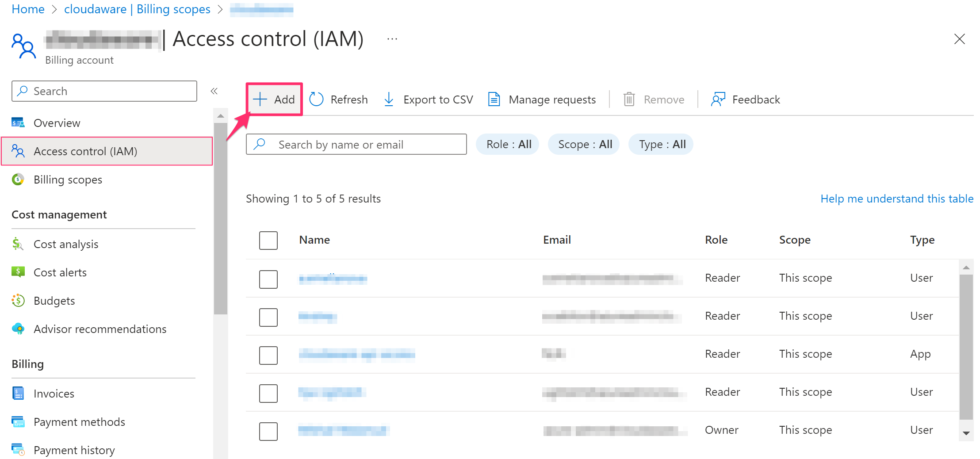This screenshot has height=459, width=980.
Task: Click the Feedback person icon
Action: tap(718, 99)
